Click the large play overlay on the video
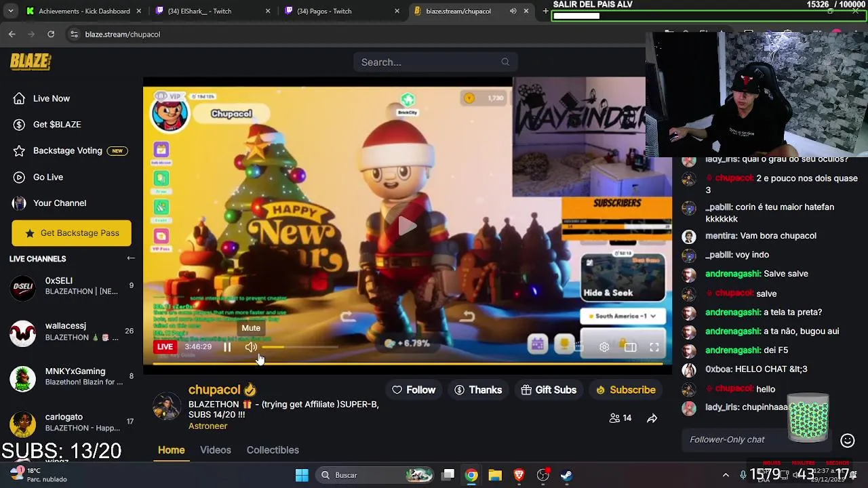The height and width of the screenshot is (488, 868). click(408, 226)
